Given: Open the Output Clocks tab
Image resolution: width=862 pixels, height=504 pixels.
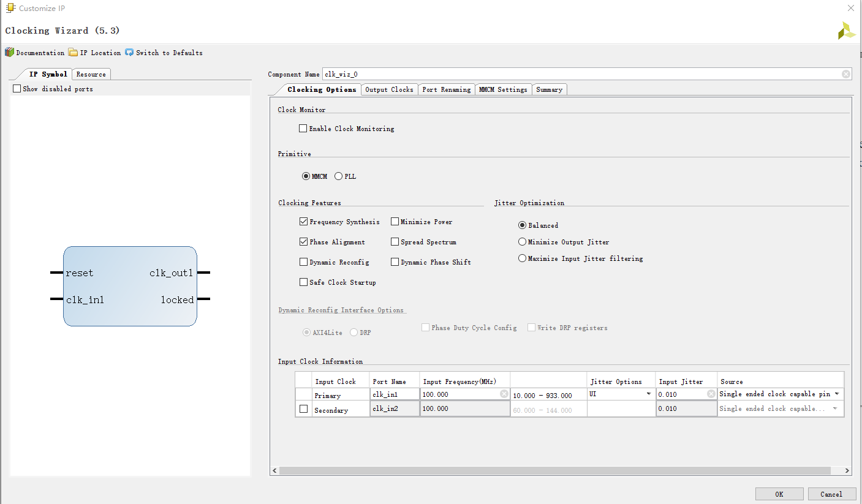Looking at the screenshot, I should 389,89.
